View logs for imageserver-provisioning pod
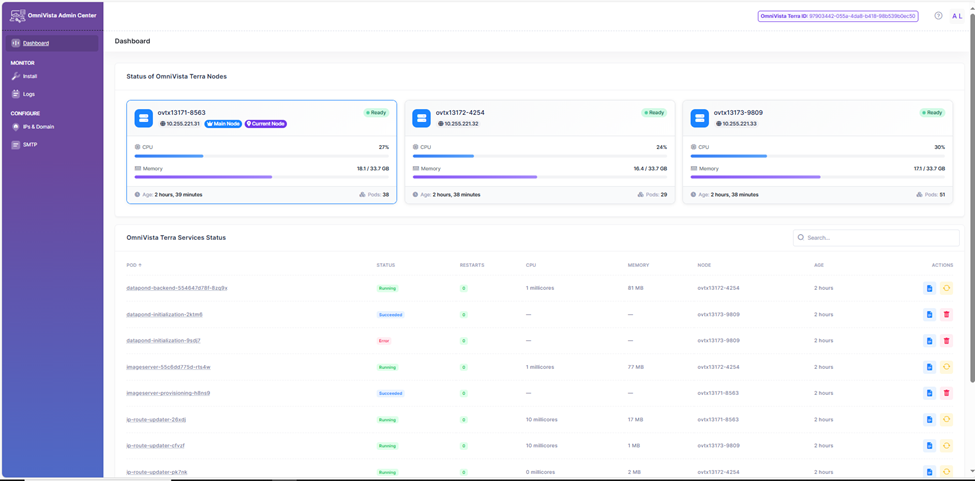 click(x=929, y=393)
